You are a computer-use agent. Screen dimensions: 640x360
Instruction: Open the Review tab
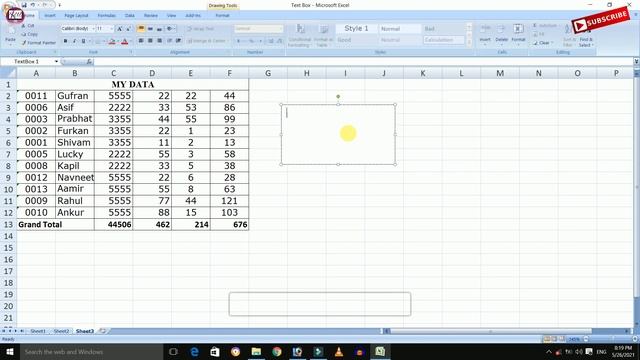tap(151, 16)
